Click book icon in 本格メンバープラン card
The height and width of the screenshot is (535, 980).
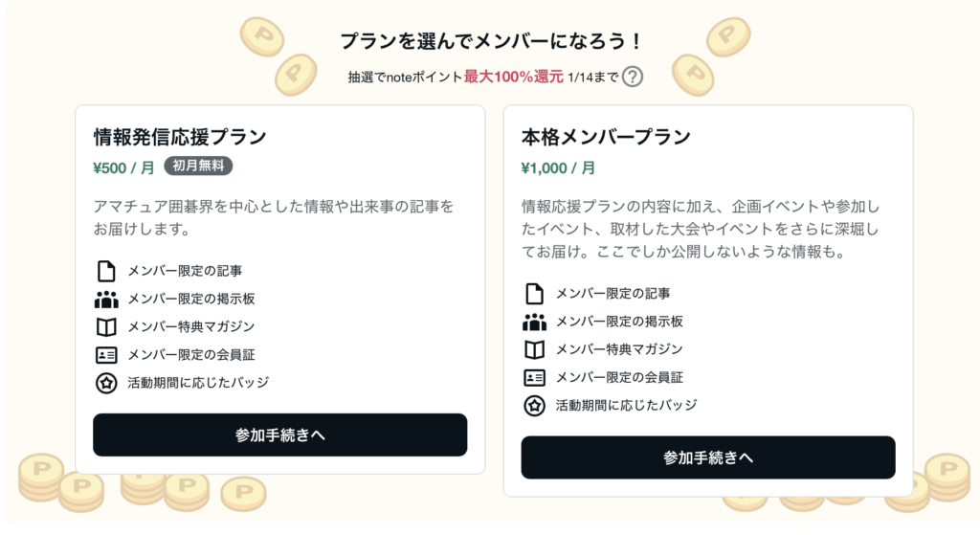click(x=534, y=349)
